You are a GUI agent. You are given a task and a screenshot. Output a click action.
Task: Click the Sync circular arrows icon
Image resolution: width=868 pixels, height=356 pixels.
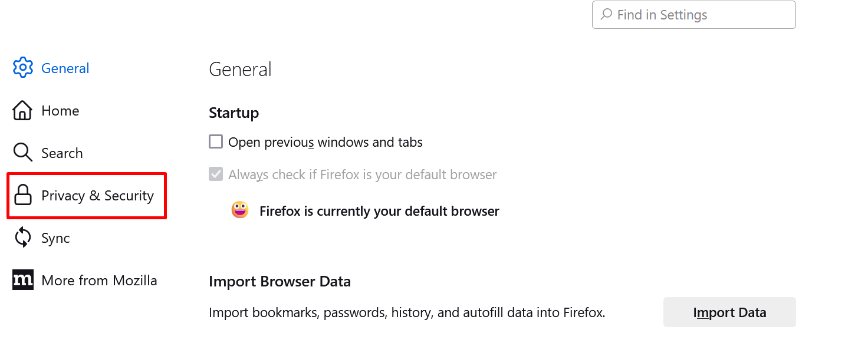[x=22, y=238]
